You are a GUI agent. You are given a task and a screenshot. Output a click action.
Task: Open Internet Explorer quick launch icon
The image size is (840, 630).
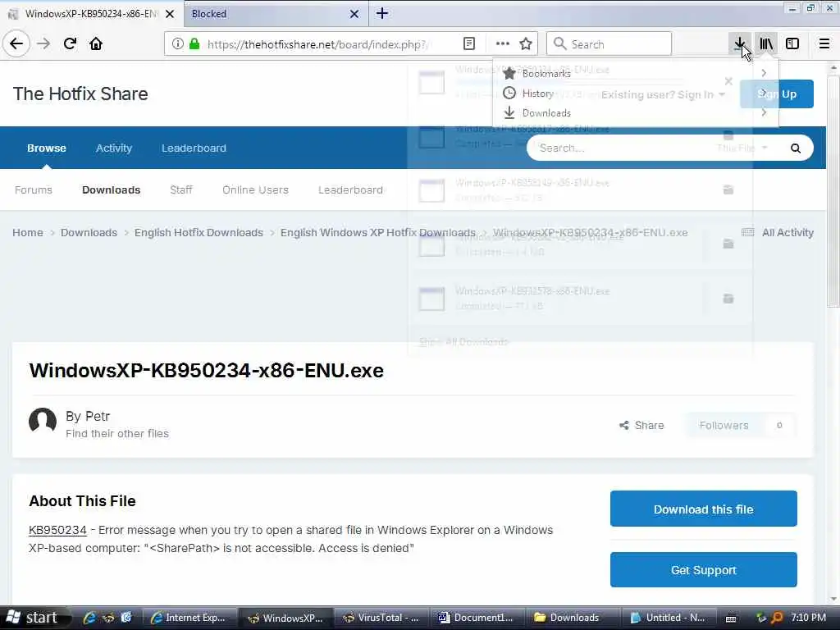pos(89,618)
